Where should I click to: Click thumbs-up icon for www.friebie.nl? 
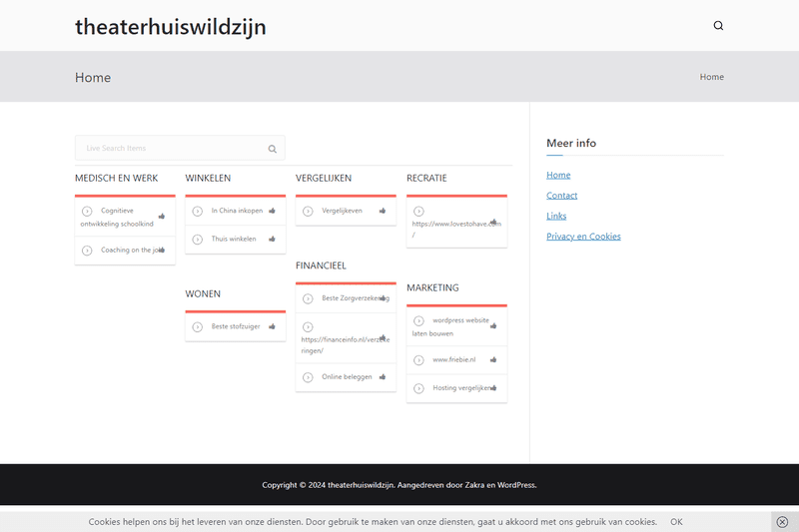pos(493,359)
